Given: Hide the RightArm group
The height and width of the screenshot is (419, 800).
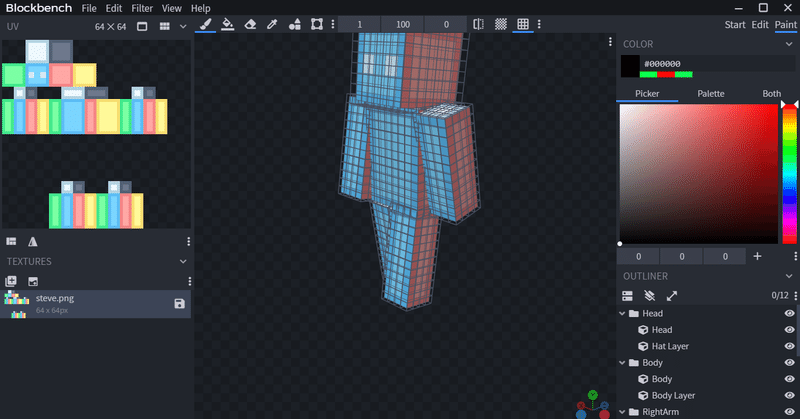Looking at the screenshot, I should click(789, 411).
